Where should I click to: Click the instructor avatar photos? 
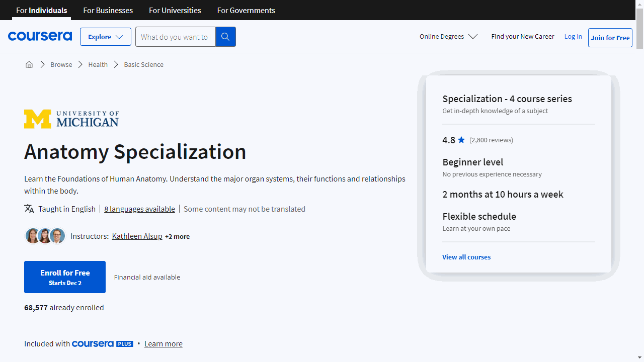click(x=45, y=236)
